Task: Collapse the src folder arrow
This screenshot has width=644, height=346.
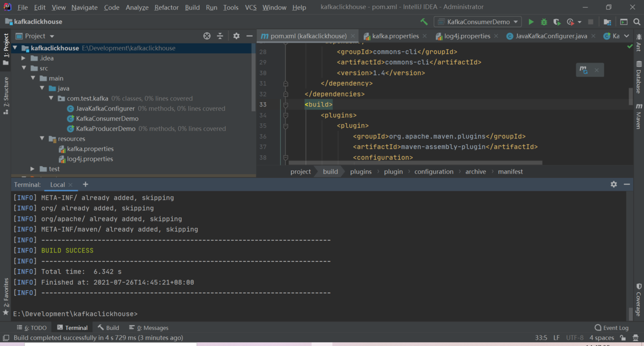Action: 24,68
